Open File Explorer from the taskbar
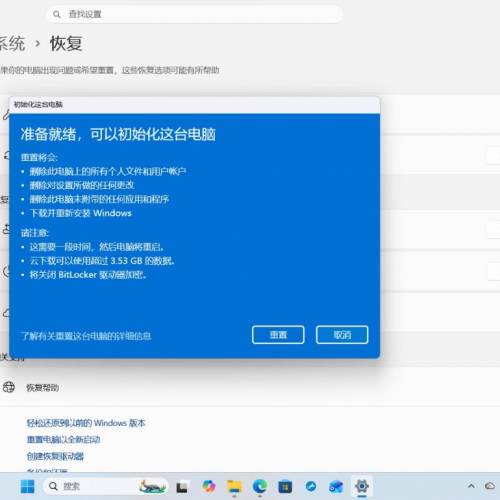The width and height of the screenshot is (500, 500). [x=234, y=487]
